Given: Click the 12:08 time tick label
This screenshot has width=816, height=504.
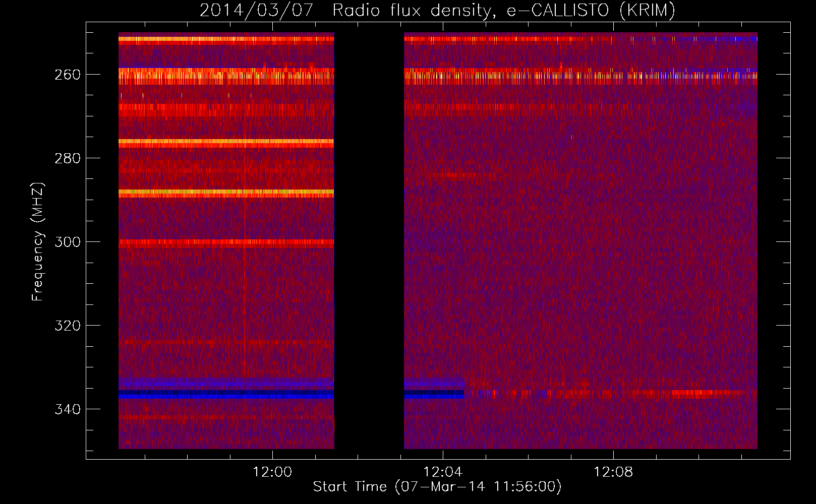Looking at the screenshot, I should (x=613, y=472).
